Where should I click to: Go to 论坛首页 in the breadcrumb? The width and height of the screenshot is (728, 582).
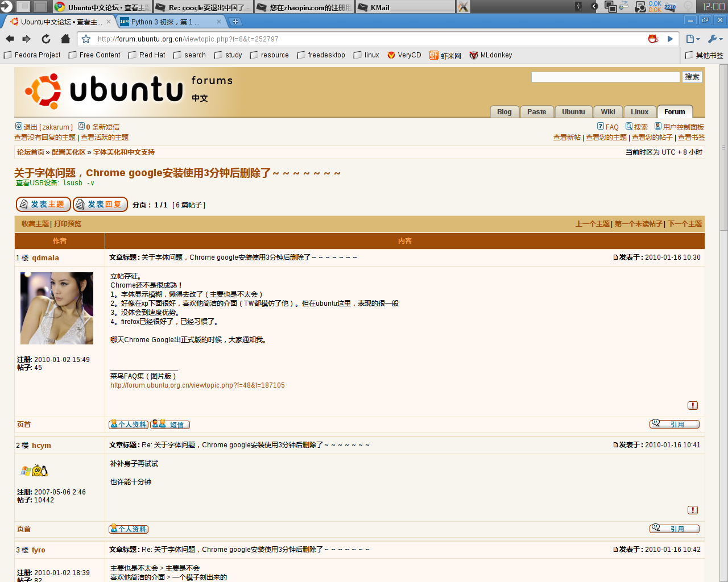[31, 152]
